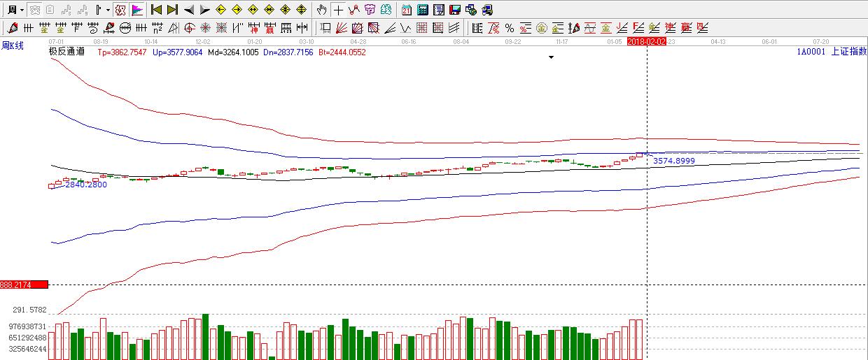The image size is (868, 360).
Task: Expand the dropdown arrow beside the axis icon
Action: [x=108, y=10]
